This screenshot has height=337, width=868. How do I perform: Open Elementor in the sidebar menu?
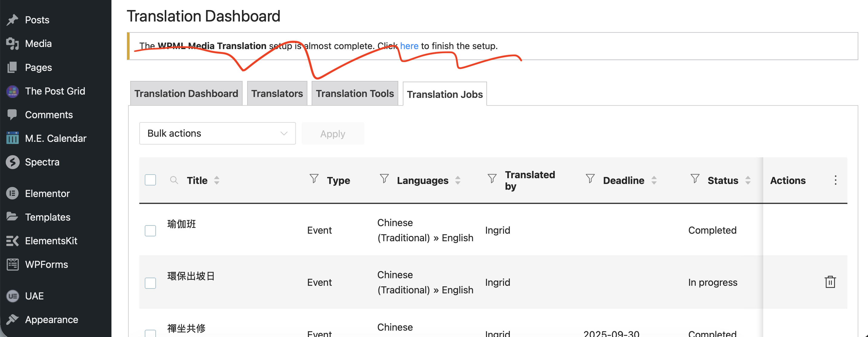(x=47, y=194)
